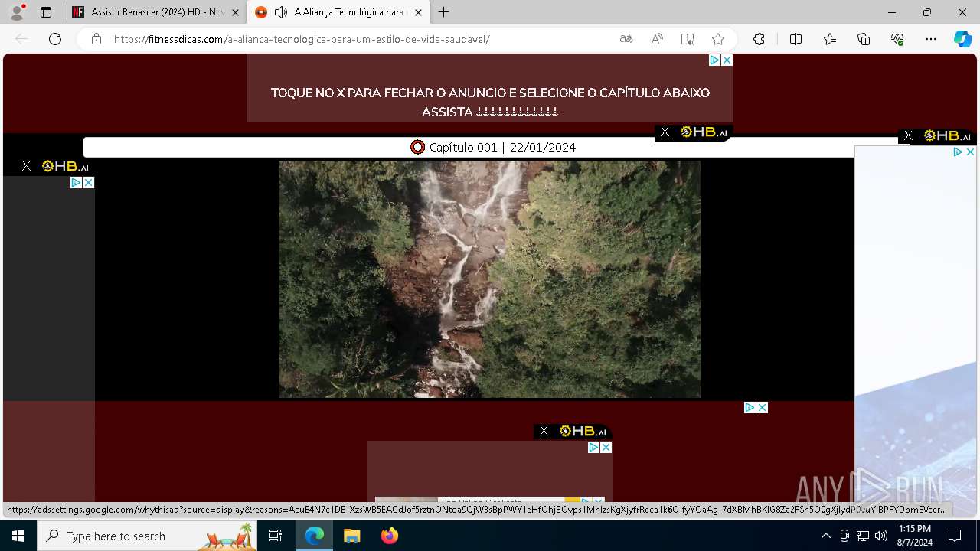980x551 pixels.
Task: Play the waterfall video
Action: pyautogui.click(x=489, y=279)
